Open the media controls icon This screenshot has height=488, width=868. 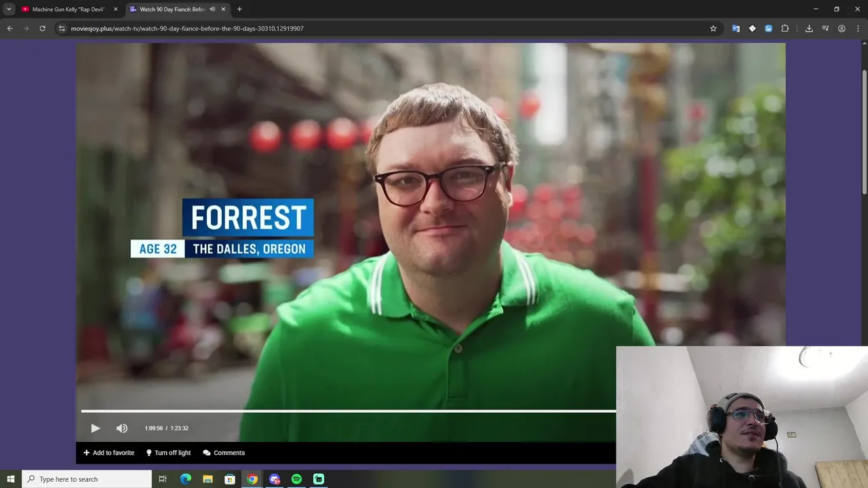(x=825, y=28)
